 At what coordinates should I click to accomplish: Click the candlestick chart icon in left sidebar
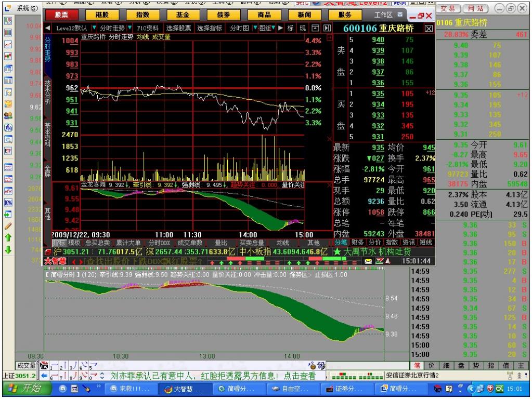[8, 56]
